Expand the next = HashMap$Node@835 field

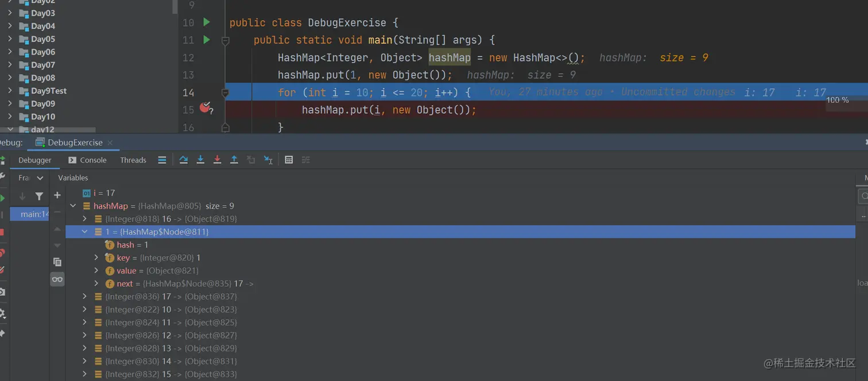[x=96, y=283]
